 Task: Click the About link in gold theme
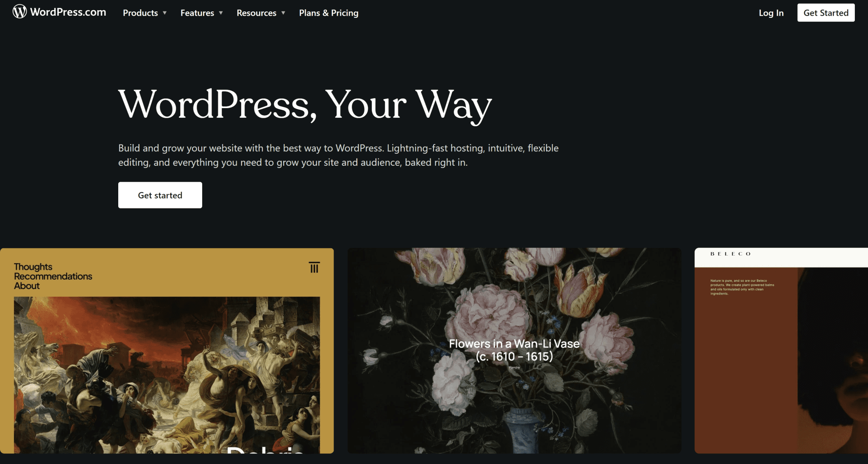click(27, 286)
